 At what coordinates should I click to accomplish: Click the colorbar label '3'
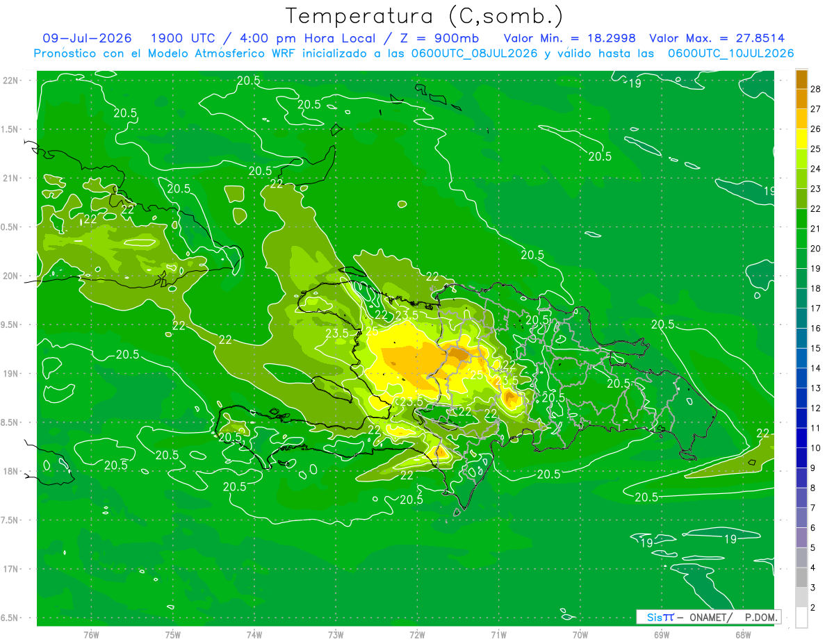click(x=814, y=588)
